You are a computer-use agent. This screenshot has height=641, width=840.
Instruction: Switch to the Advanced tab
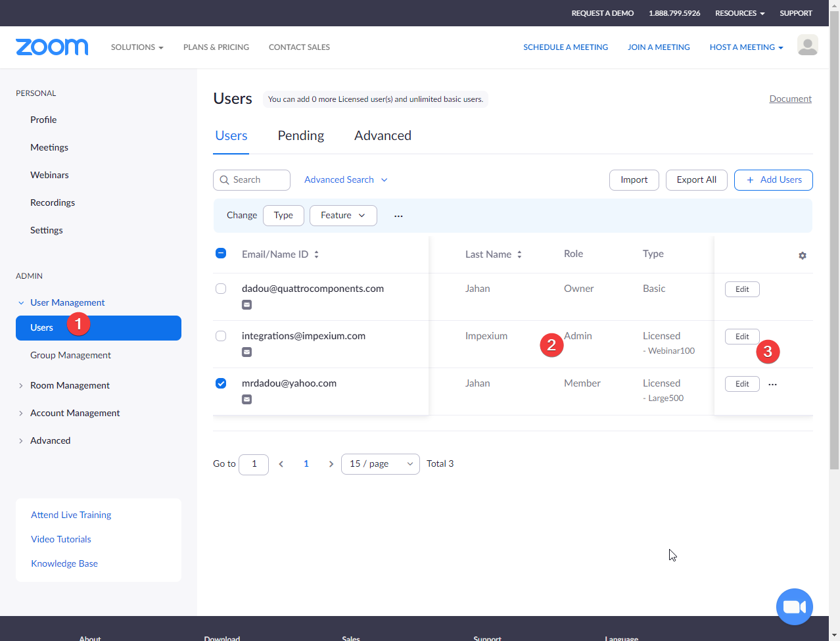point(383,135)
